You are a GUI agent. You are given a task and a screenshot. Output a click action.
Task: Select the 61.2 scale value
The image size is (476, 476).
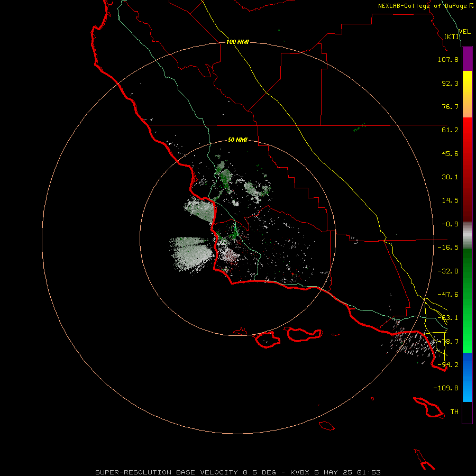[x=450, y=130]
